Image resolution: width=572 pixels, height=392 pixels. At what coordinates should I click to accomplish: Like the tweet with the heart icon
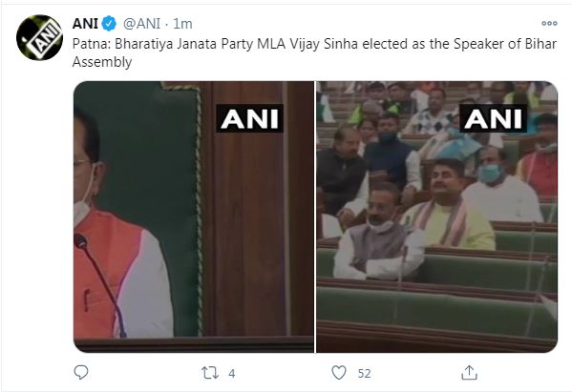point(339,373)
